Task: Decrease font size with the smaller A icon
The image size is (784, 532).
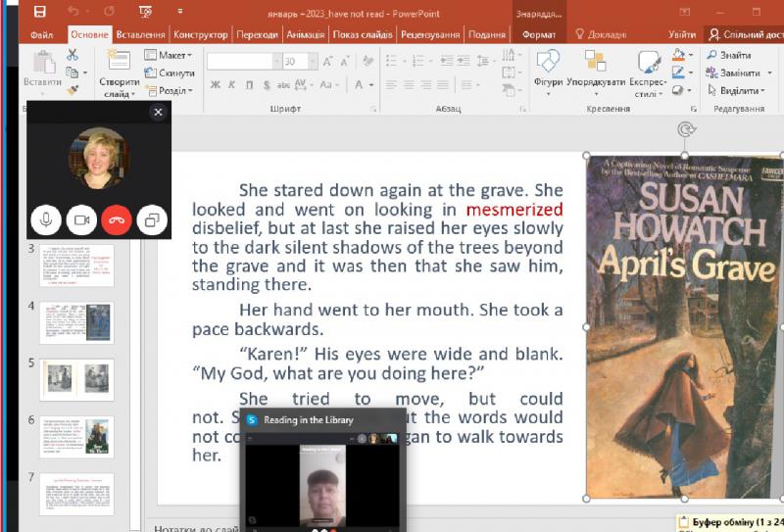Action: click(345, 62)
